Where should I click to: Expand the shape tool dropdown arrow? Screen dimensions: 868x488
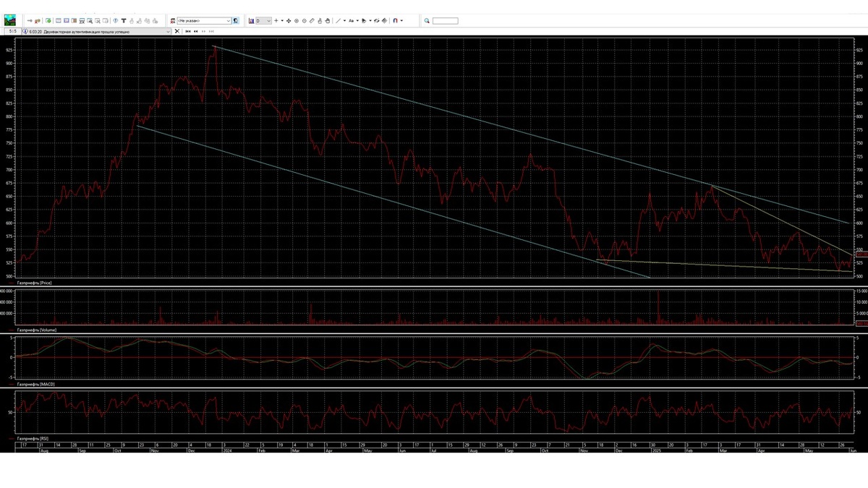370,21
